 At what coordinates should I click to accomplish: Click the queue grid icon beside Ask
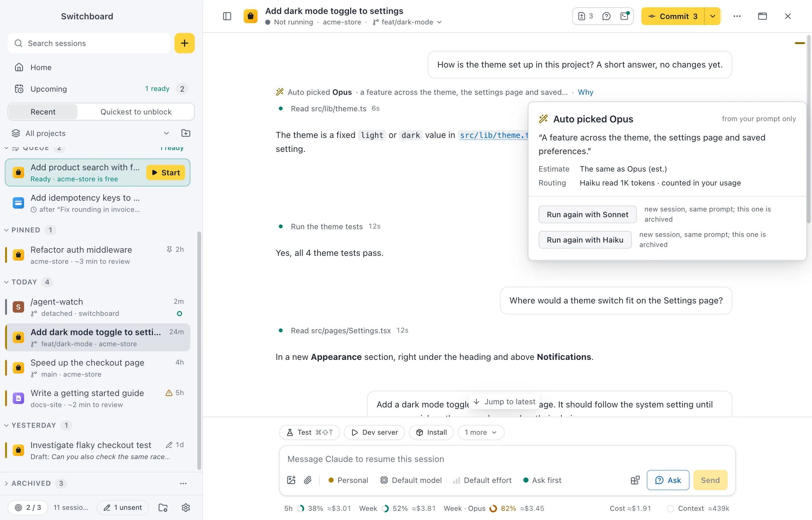[635, 480]
